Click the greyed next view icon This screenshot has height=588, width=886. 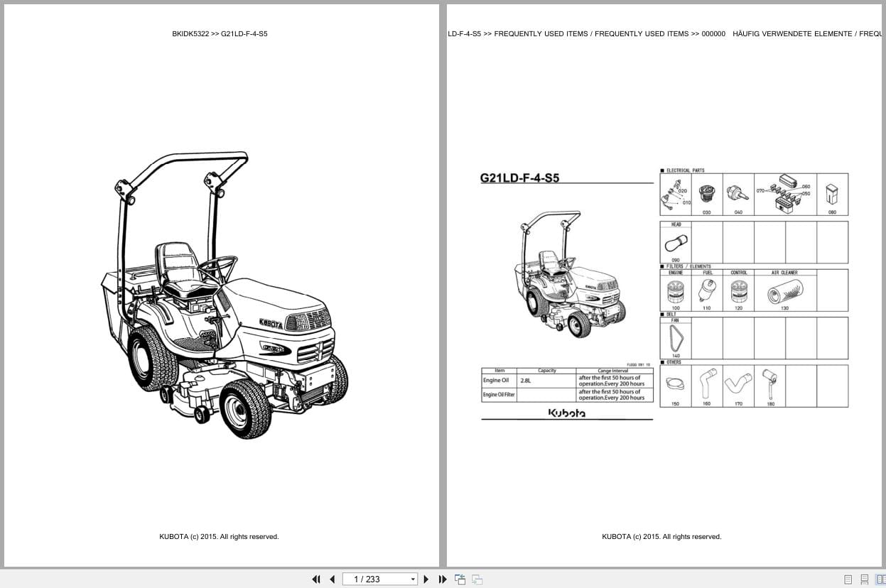point(477,579)
